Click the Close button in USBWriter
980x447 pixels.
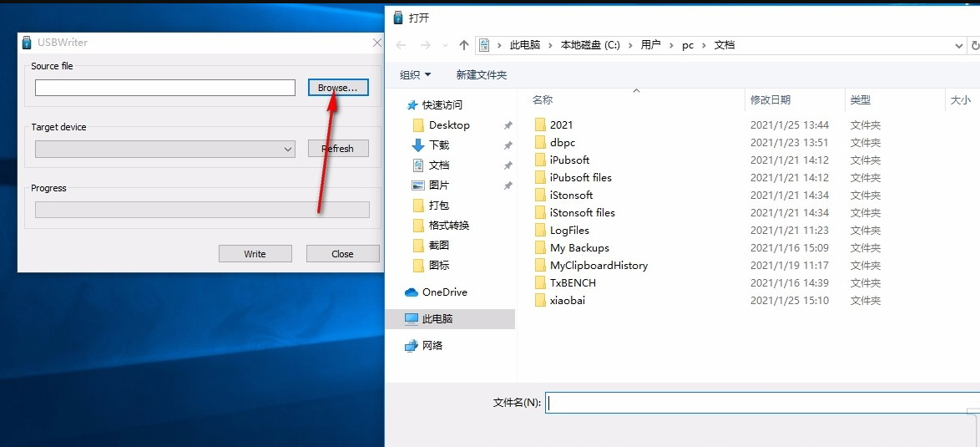coord(342,254)
